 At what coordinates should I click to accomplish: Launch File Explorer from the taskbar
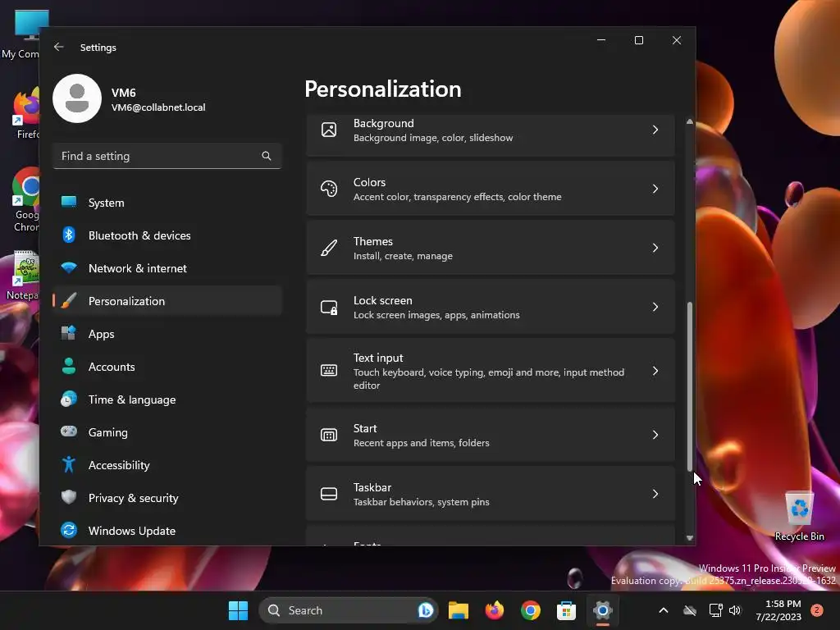[459, 610]
